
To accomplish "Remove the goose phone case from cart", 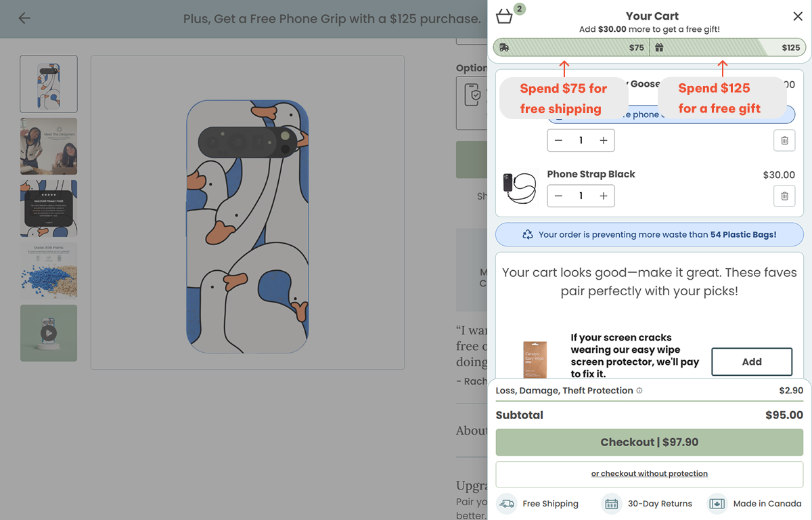I will click(x=784, y=141).
